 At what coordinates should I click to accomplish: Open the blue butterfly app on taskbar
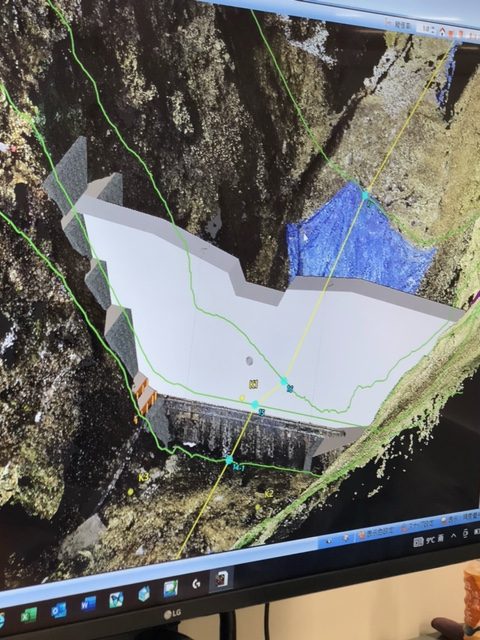coord(116,600)
